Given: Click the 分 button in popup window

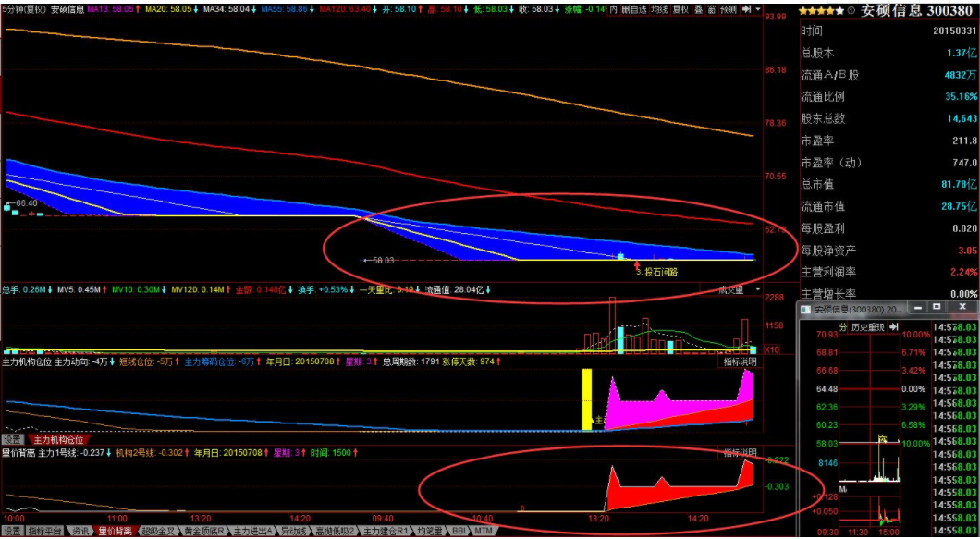Looking at the screenshot, I should 843,327.
